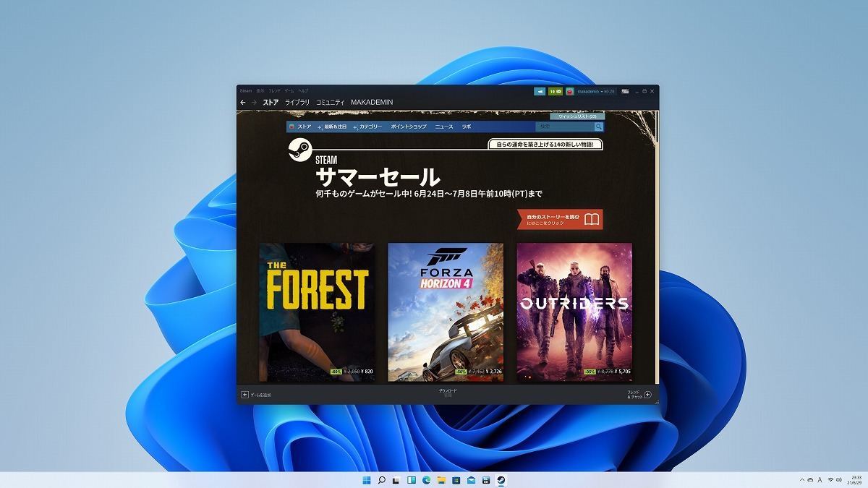868x488 pixels.
Task: Expand 最新＆注目 store dropdown
Action: coord(333,127)
